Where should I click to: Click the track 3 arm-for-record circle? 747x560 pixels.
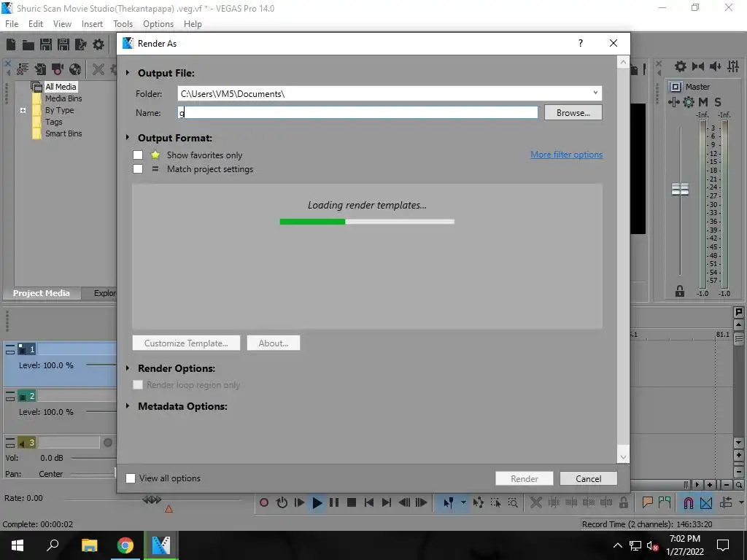point(108,443)
